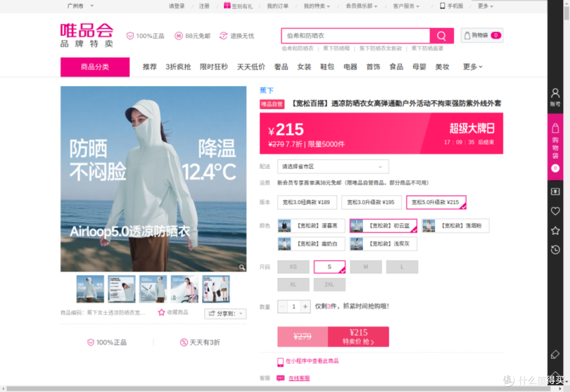Click the ¥215 特卖价 抢 buy button
The height and width of the screenshot is (392, 570).
(358, 337)
